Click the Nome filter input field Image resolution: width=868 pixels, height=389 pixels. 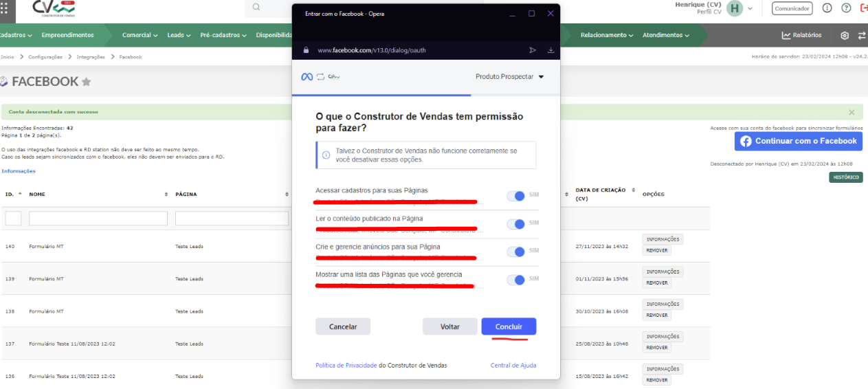coord(98,219)
